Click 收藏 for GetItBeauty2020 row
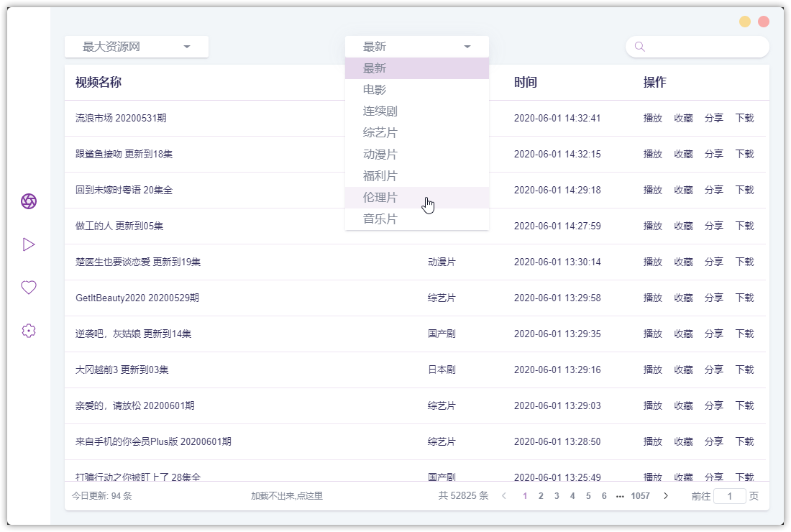This screenshot has height=532, width=791. coord(683,298)
